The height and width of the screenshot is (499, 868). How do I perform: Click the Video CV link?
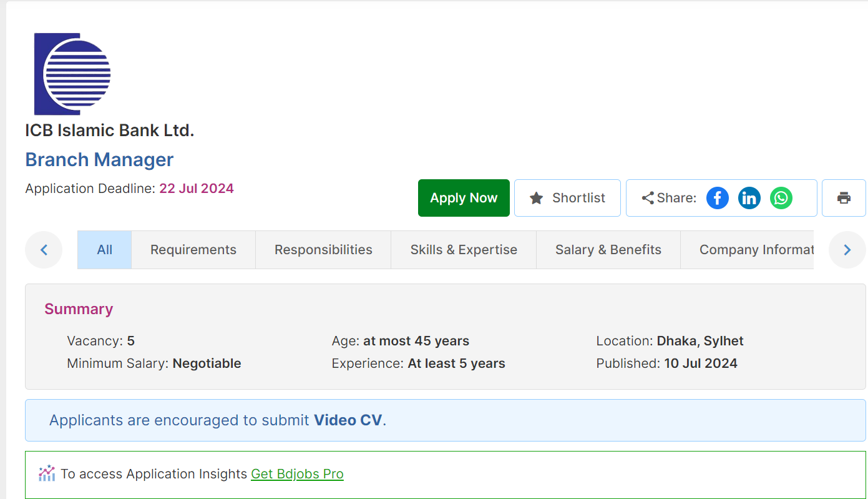click(348, 420)
